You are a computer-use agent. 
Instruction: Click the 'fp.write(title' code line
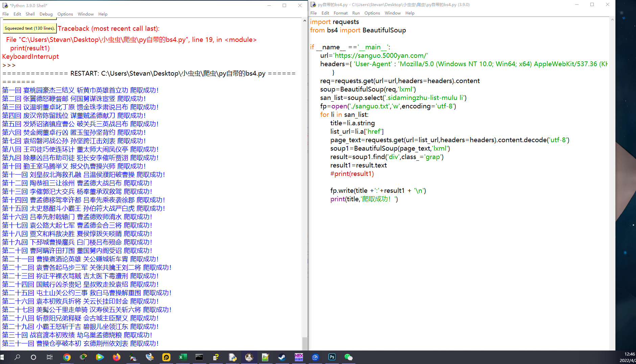[378, 190]
